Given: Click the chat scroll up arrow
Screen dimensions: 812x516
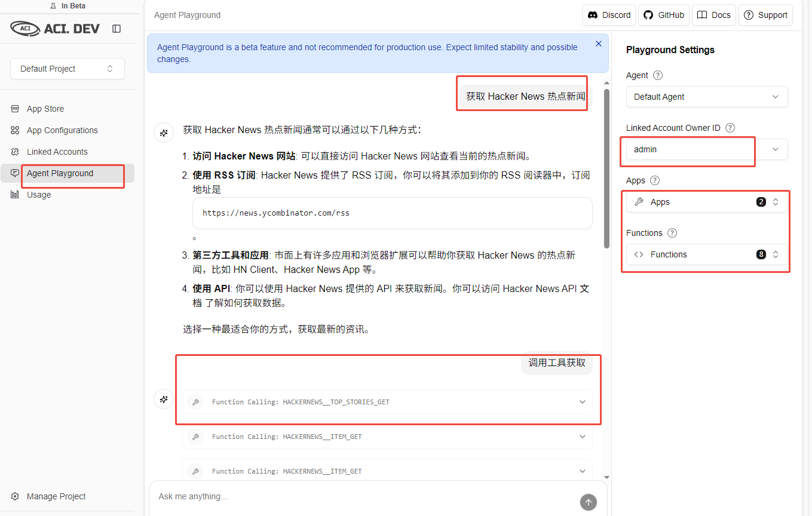Looking at the screenshot, I should (607, 82).
